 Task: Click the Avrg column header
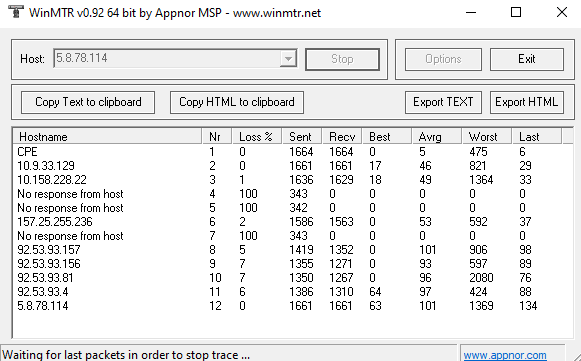[437, 136]
